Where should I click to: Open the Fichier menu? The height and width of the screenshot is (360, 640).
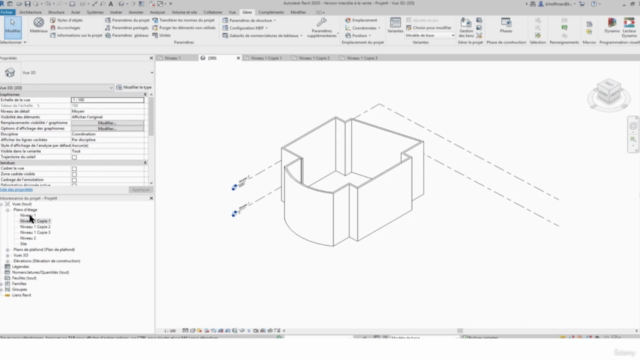7,12
